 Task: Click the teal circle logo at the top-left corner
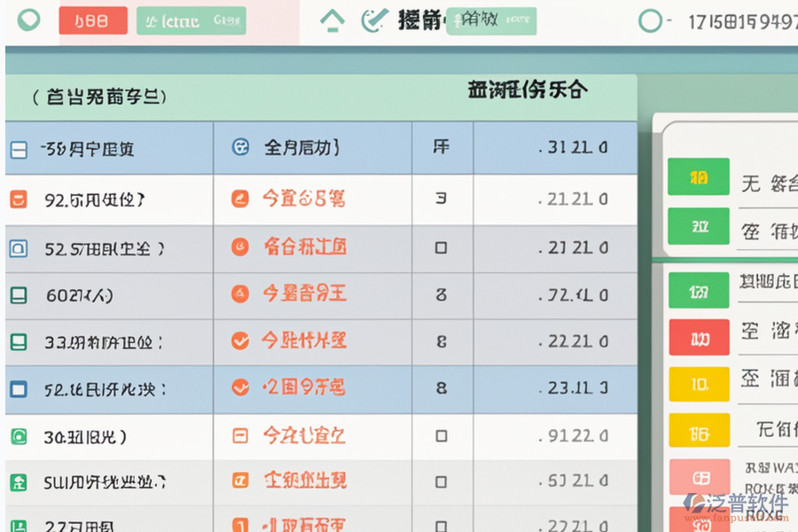(27, 20)
